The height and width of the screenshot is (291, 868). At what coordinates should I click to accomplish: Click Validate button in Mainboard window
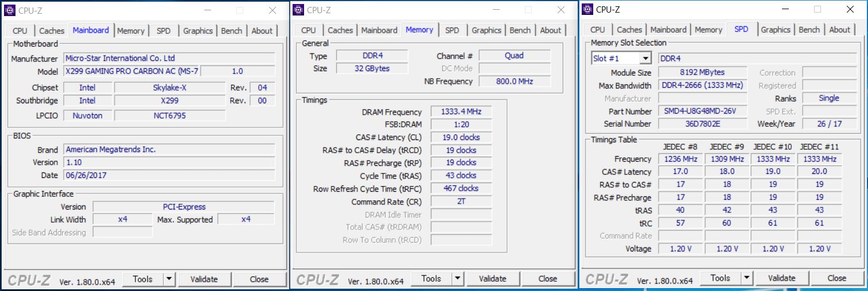click(x=204, y=279)
